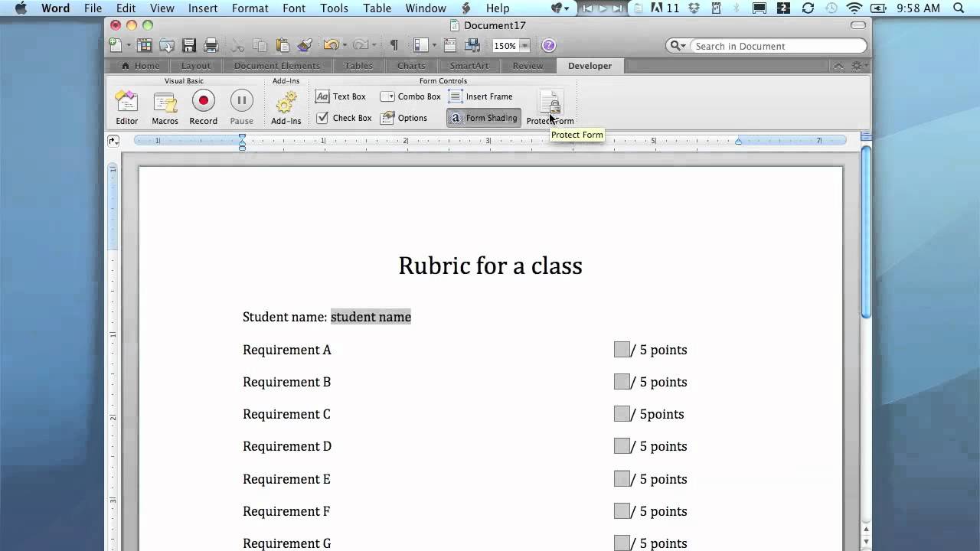Click the right indent ruler marker
Screen dimensions: 980x551
coord(738,142)
